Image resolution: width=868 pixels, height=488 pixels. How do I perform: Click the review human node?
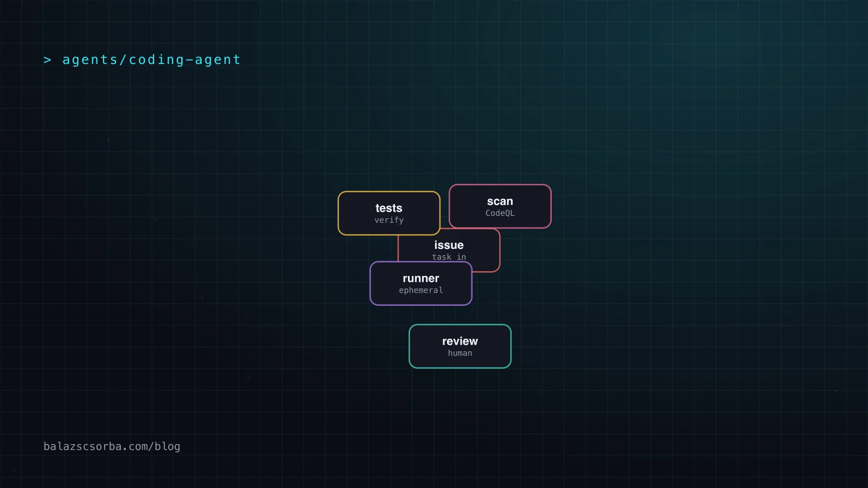[460, 346]
